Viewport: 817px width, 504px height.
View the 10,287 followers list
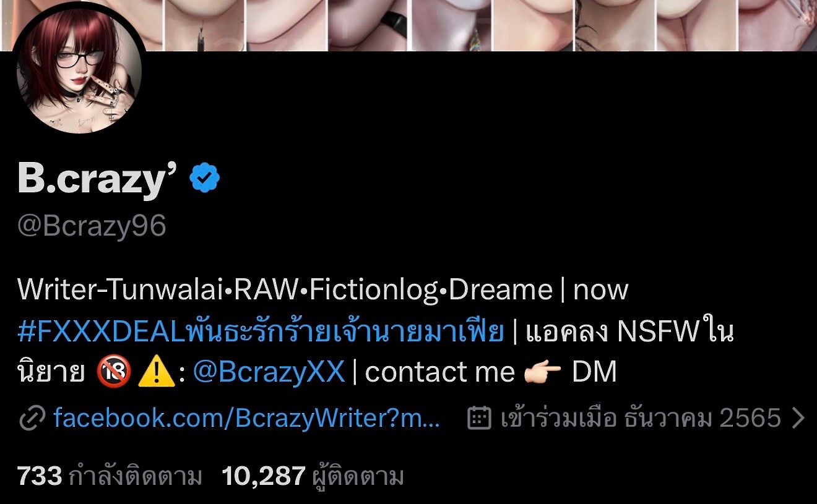coord(313,477)
